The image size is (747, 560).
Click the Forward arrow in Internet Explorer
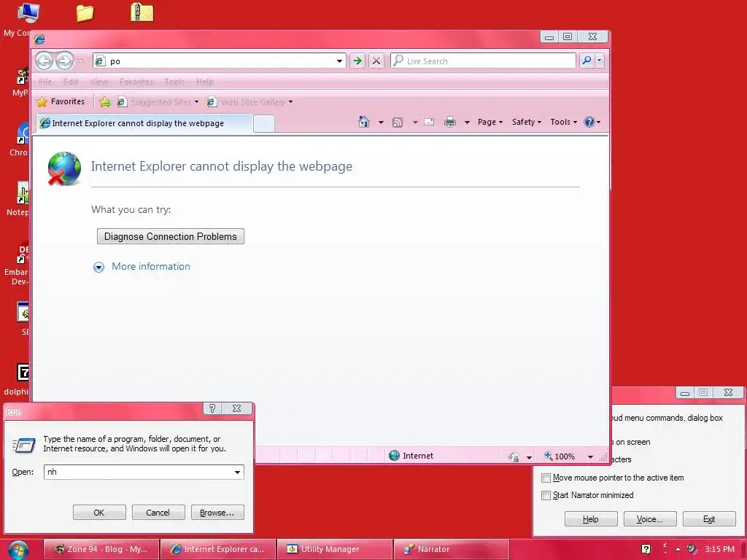tap(64, 61)
